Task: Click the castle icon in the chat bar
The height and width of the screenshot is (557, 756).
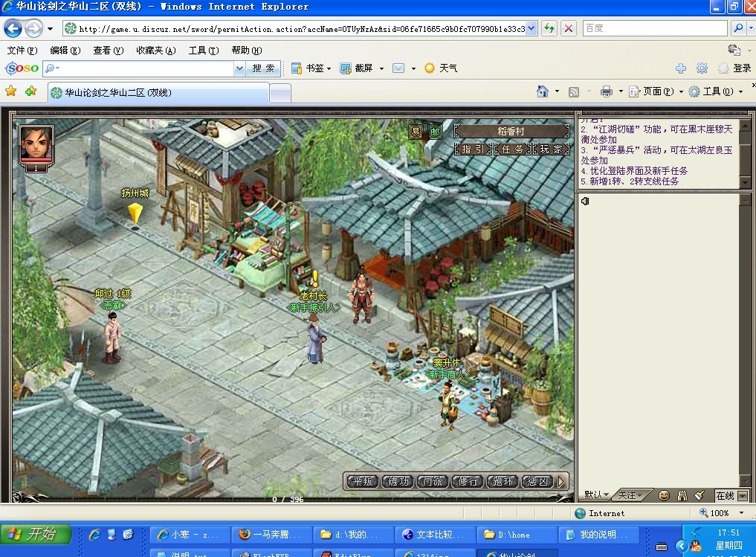Action: pos(682,495)
